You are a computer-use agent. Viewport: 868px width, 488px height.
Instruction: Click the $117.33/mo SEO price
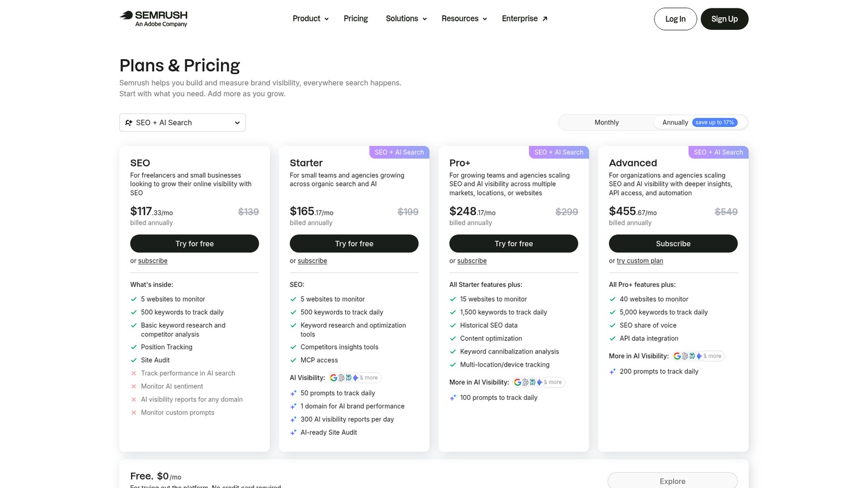(x=151, y=212)
